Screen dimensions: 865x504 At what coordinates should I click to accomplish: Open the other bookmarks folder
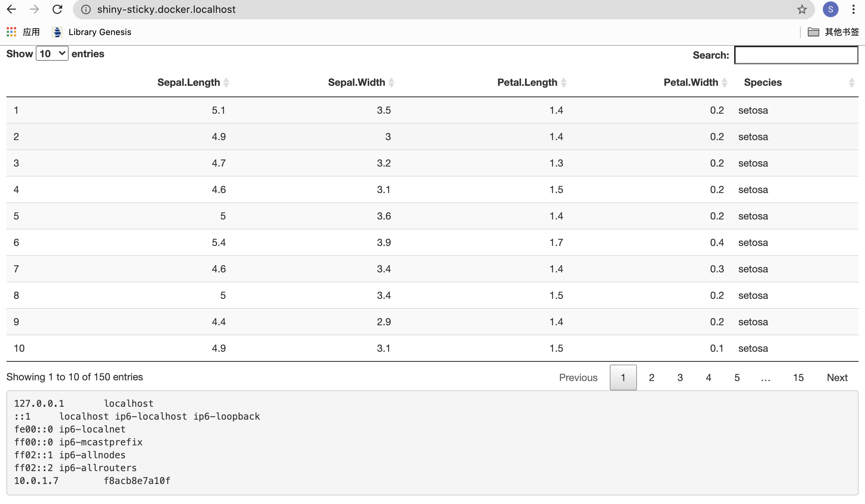(833, 32)
